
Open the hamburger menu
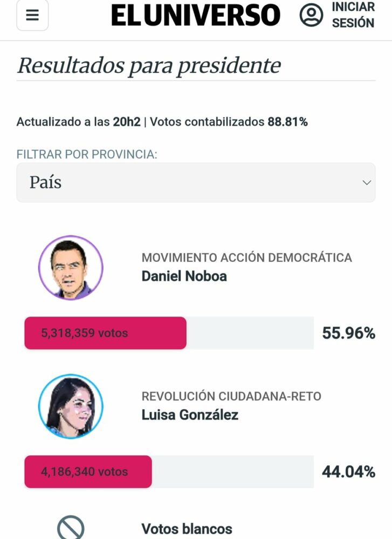(32, 15)
